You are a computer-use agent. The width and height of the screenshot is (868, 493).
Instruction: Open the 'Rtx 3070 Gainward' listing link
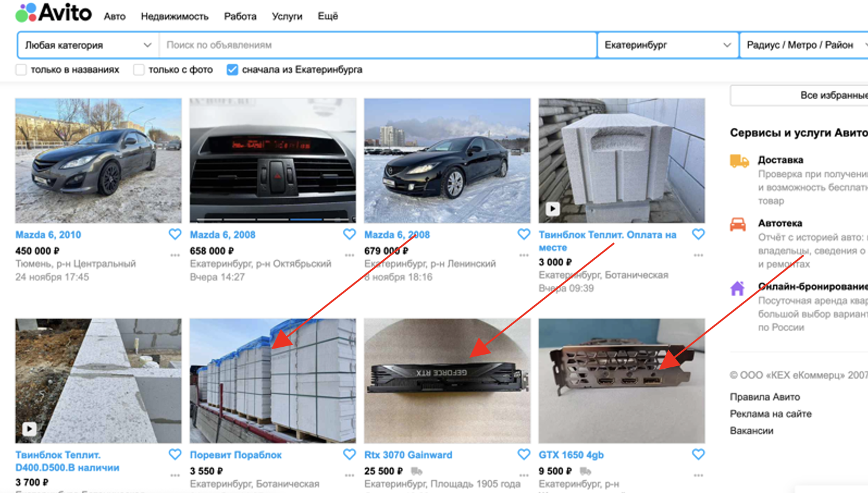click(x=408, y=455)
